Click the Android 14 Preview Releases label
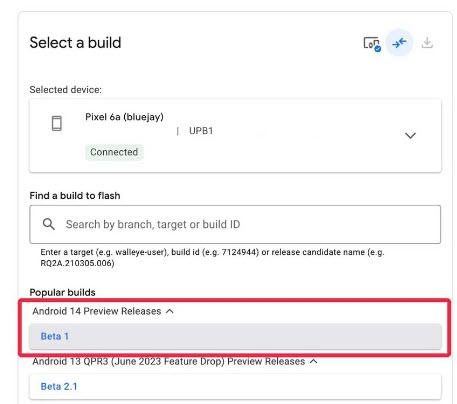This screenshot has width=457, height=404. tap(97, 311)
